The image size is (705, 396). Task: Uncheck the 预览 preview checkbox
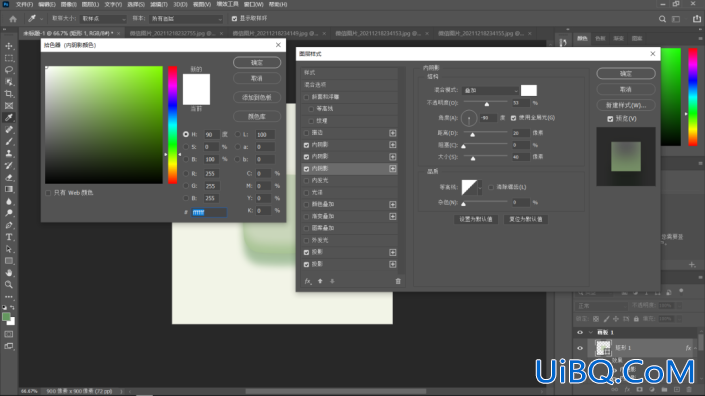click(610, 119)
